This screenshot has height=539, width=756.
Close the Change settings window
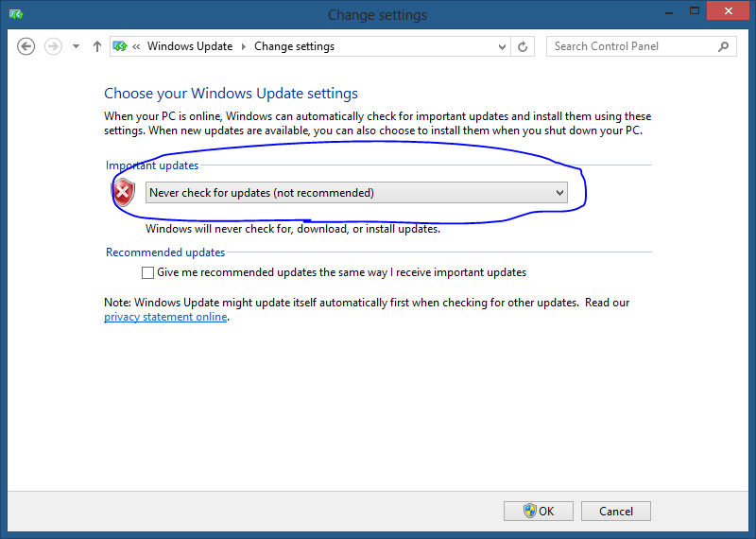click(728, 10)
